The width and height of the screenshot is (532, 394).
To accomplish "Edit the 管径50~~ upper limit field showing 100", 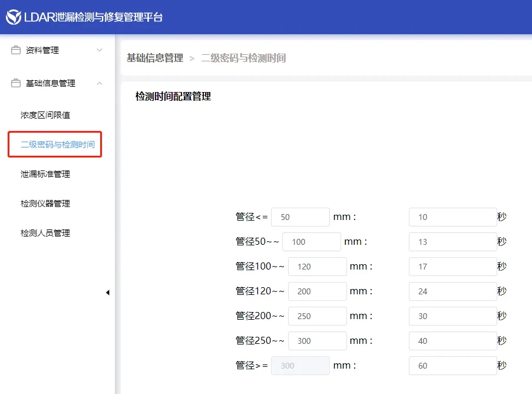I will click(x=311, y=242).
